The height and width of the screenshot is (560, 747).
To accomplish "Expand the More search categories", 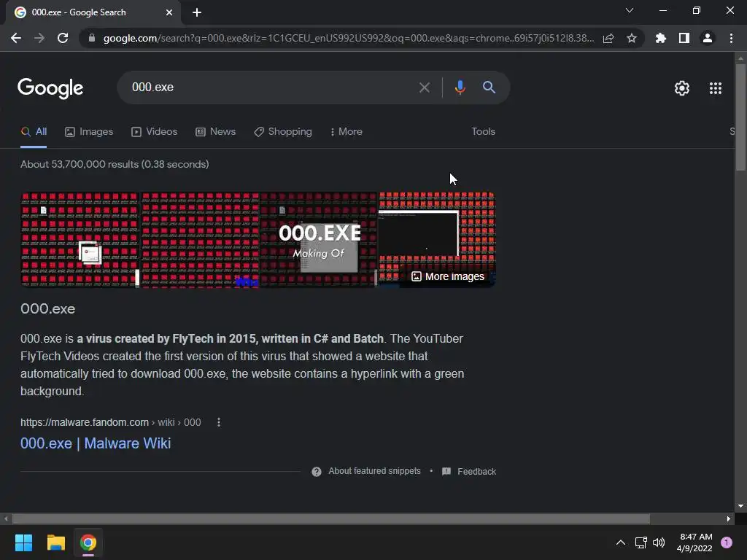I will click(347, 132).
